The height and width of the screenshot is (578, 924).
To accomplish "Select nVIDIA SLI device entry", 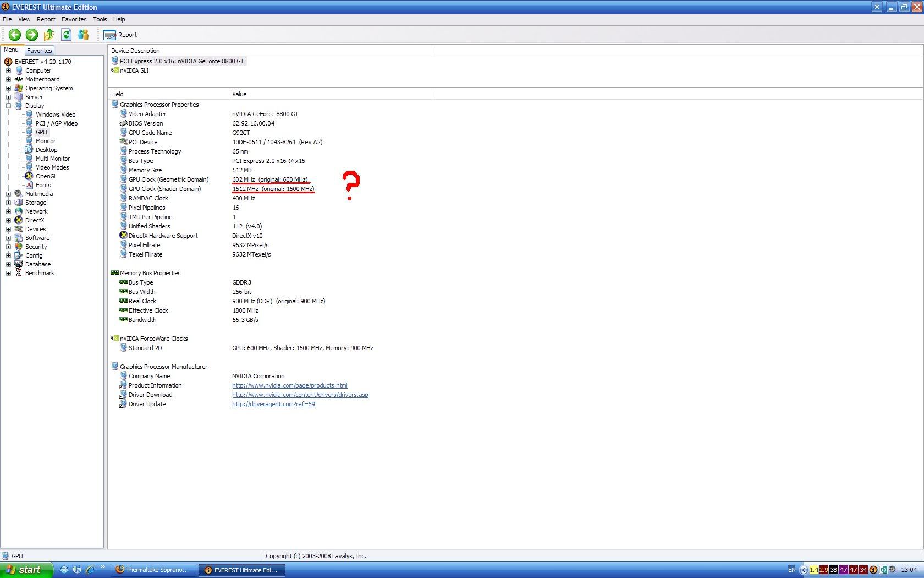I will [x=134, y=70].
